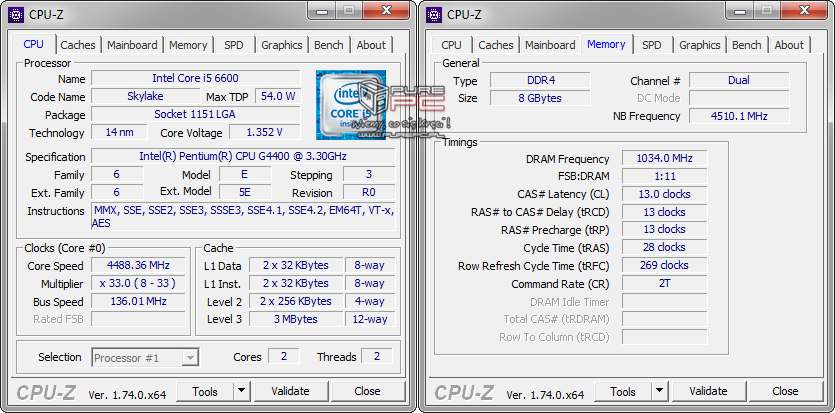Click Validate button in right CPU-Z window
835x413 pixels.
click(x=708, y=392)
